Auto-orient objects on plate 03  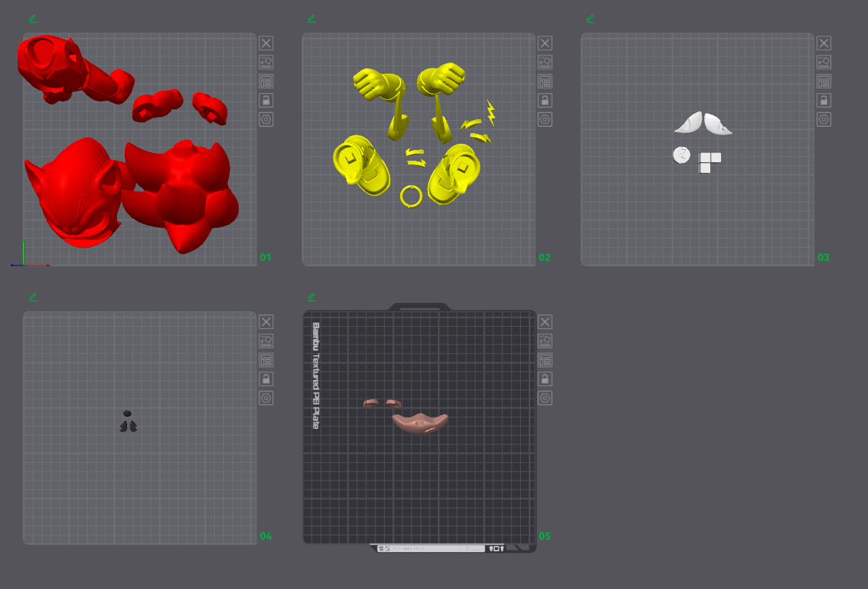click(824, 62)
